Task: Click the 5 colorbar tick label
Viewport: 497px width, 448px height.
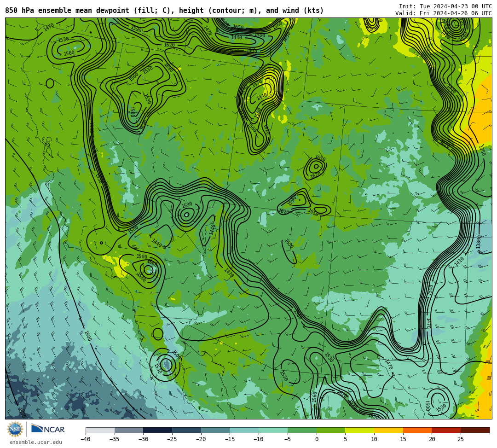Action: [346, 439]
